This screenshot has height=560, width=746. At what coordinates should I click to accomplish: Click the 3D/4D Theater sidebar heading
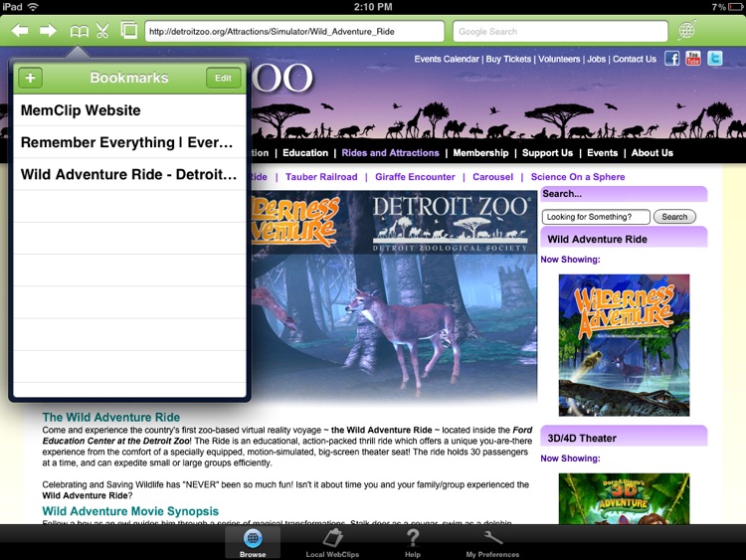(624, 437)
